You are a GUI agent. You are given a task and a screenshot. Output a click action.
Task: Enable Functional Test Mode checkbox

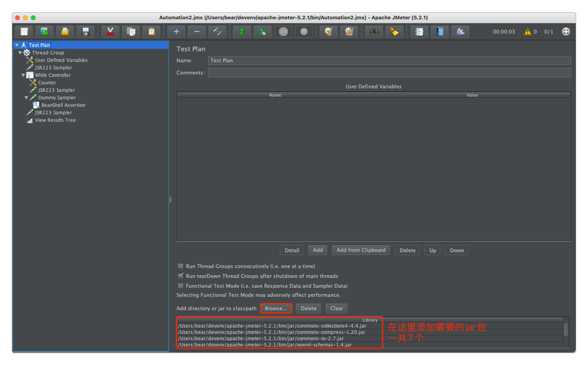(x=181, y=286)
